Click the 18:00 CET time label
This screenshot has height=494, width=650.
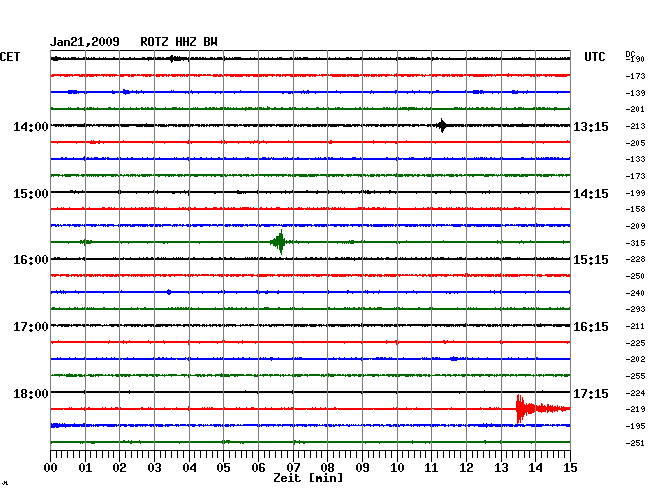(31, 393)
